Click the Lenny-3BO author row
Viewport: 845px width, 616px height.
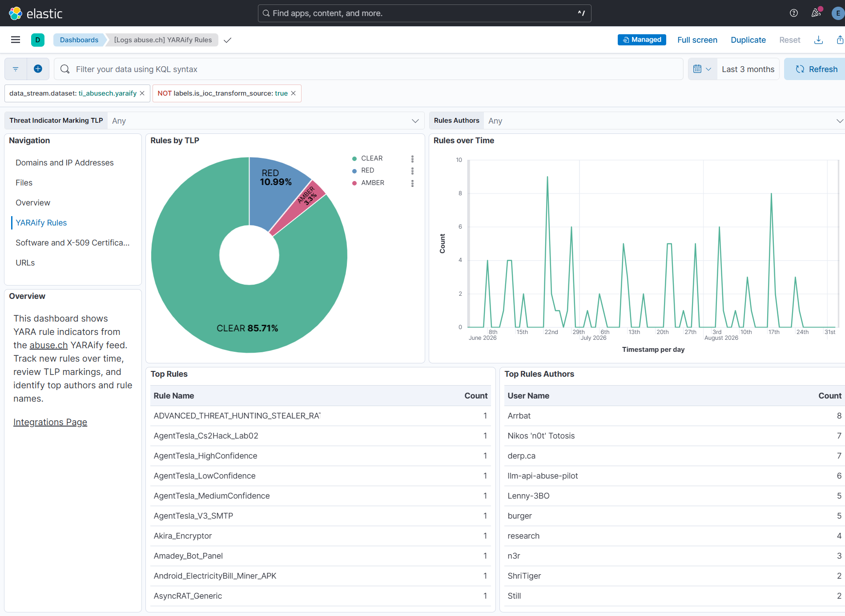click(675, 496)
